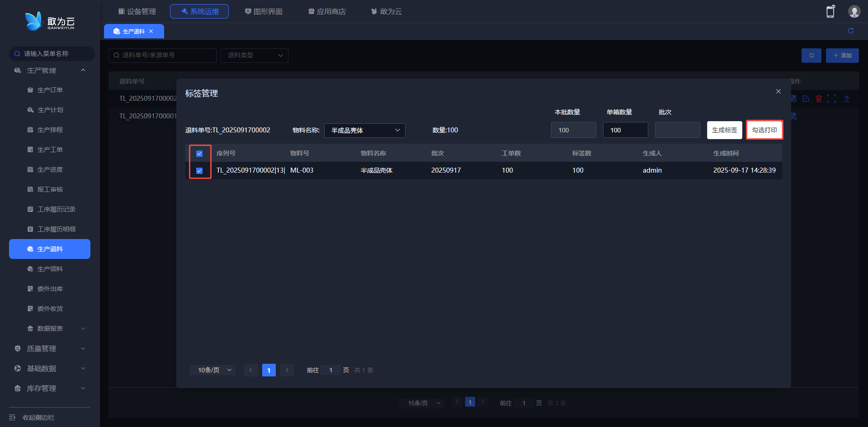Click the fullscreen brackets icon in row
This screenshot has height=427, width=868.
coord(831,99)
